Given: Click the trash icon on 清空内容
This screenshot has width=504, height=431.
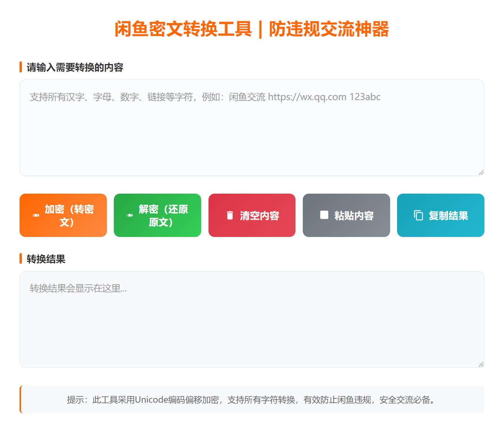Looking at the screenshot, I should tap(230, 215).
